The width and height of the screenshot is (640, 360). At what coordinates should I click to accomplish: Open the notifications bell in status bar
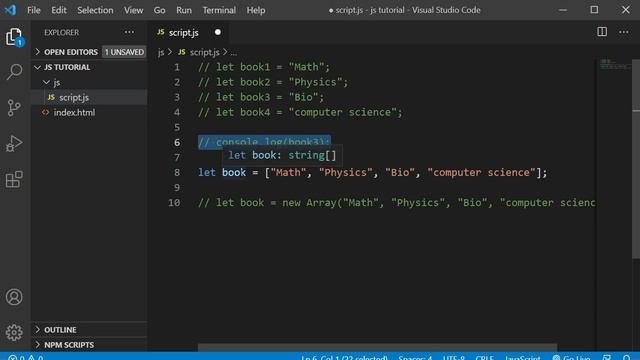tap(627, 357)
